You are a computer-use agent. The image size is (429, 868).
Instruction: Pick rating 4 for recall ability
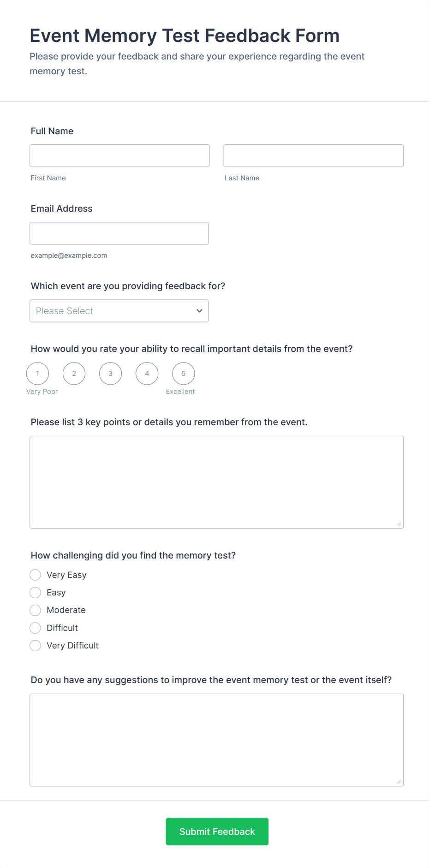tap(147, 374)
